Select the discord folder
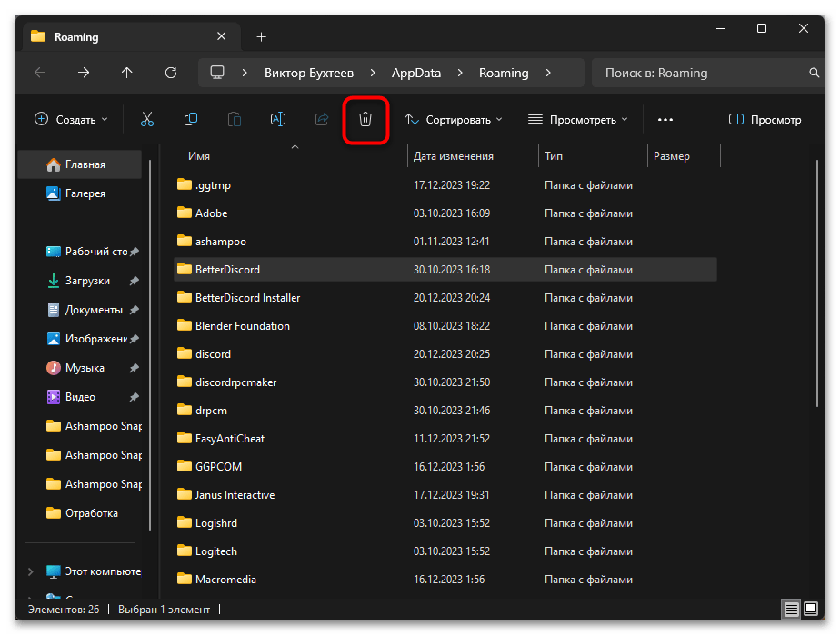This screenshot has height=635, width=840. coord(445,354)
